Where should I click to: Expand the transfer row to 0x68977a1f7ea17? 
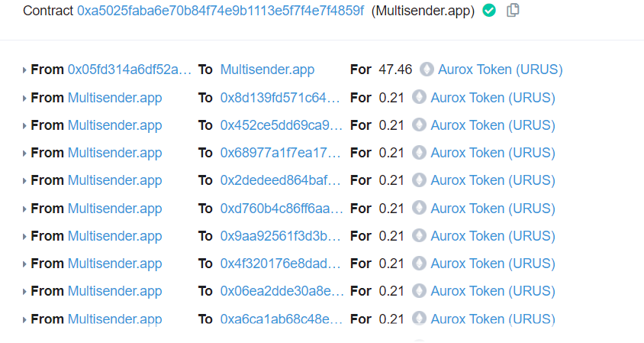coord(24,154)
